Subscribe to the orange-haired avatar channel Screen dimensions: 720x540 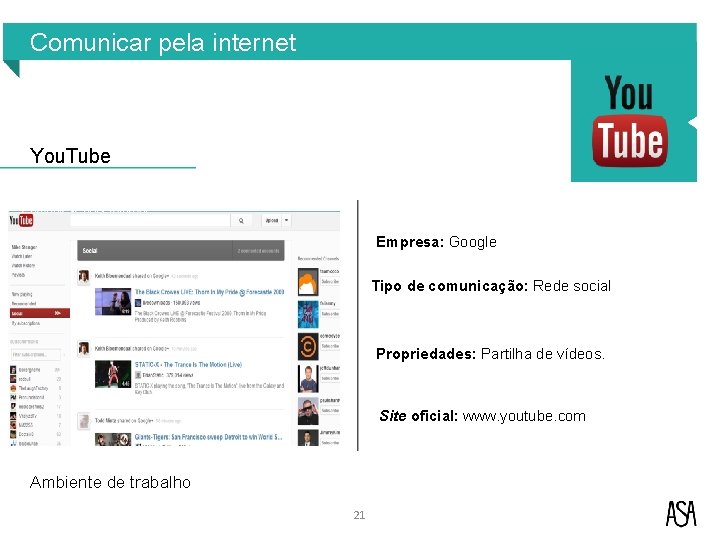[330, 281]
